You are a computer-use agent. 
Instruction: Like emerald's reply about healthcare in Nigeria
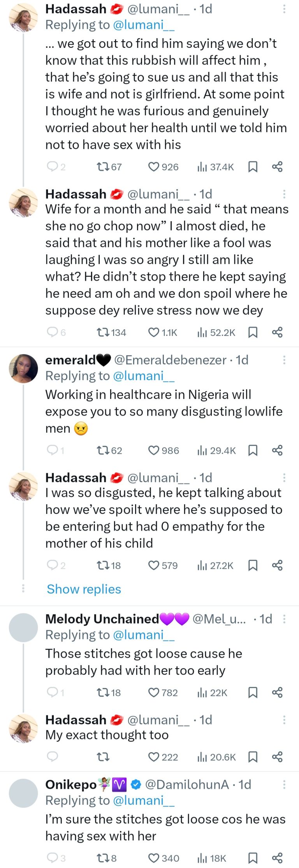pyautogui.click(x=154, y=450)
